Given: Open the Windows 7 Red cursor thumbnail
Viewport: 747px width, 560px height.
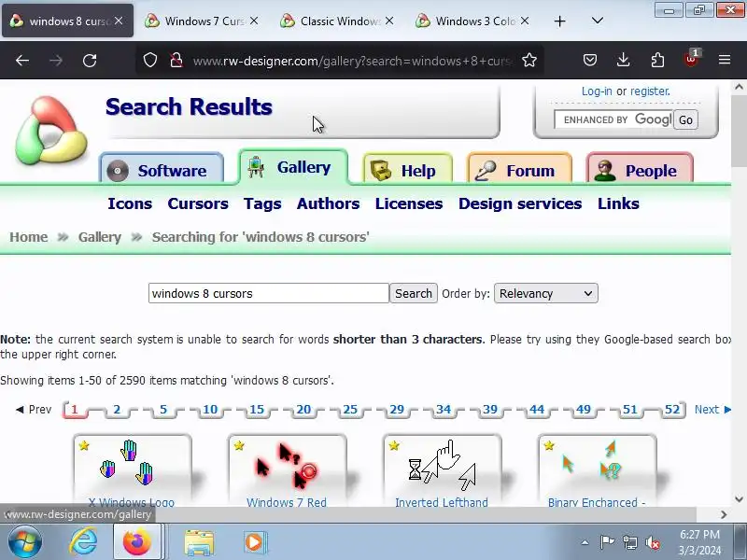Looking at the screenshot, I should click(x=288, y=469).
